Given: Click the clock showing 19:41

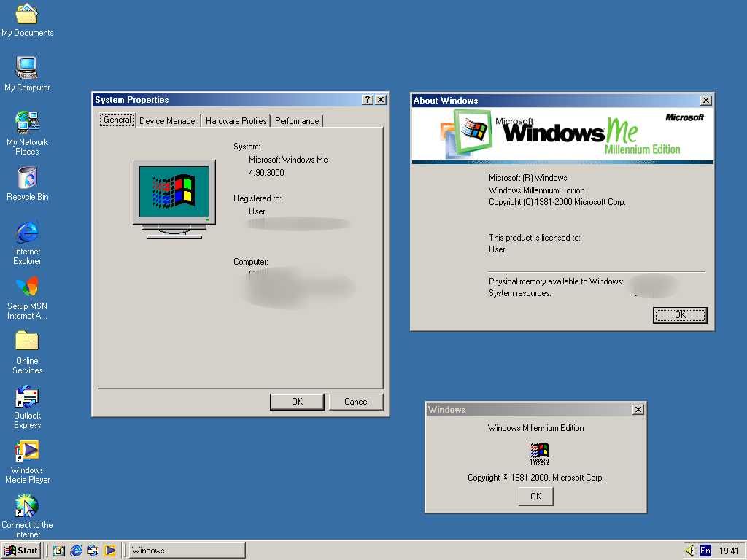Looking at the screenshot, I should pos(729,551).
